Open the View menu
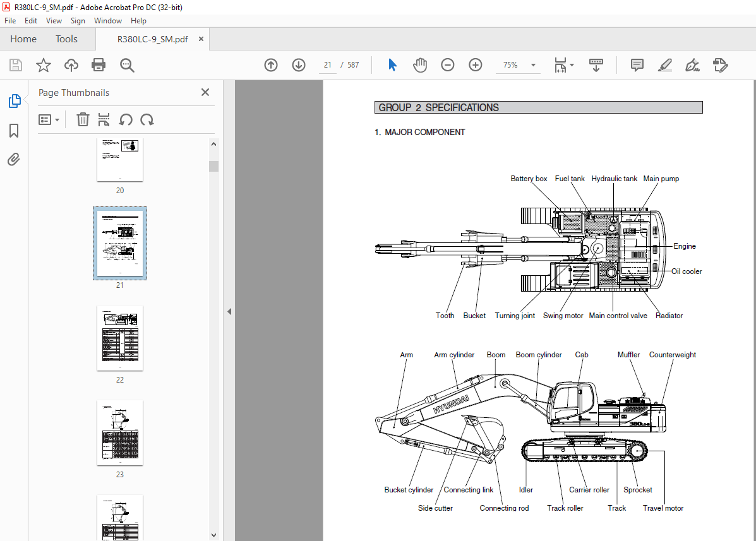Image resolution: width=756 pixels, height=541 pixels. pos(54,21)
